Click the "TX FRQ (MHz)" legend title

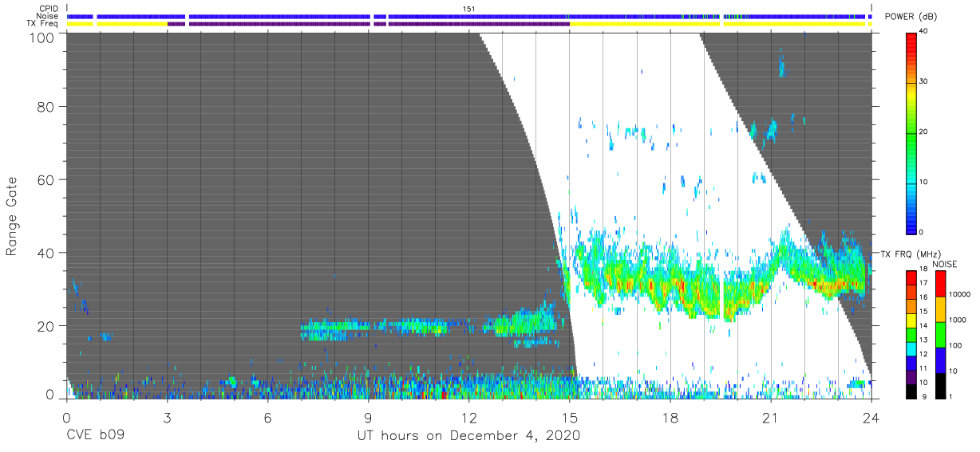pos(910,254)
